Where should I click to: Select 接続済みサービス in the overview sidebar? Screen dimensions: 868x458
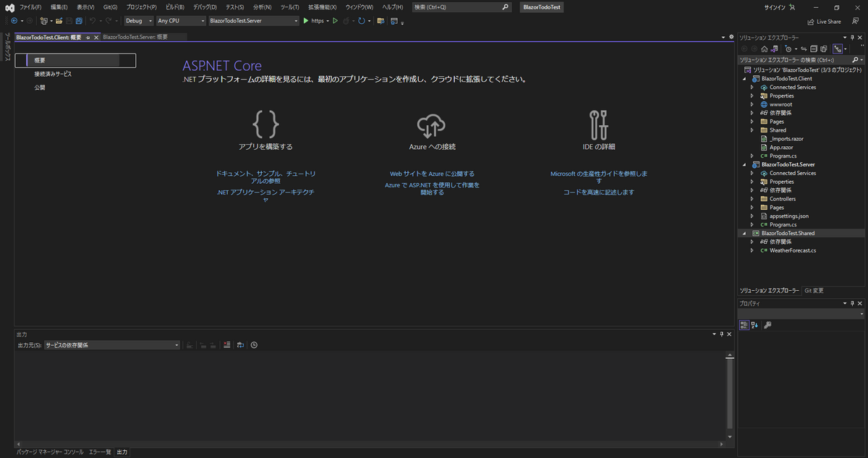click(x=53, y=74)
